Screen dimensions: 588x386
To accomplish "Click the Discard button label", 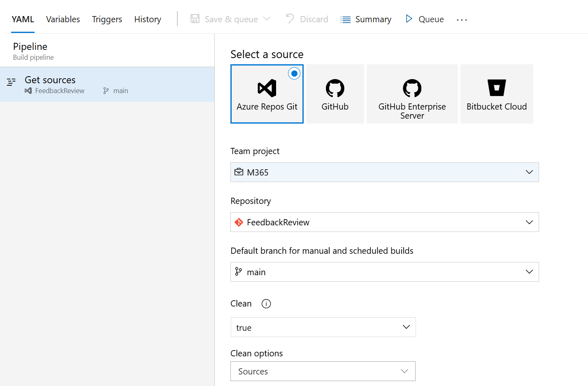I will [314, 19].
